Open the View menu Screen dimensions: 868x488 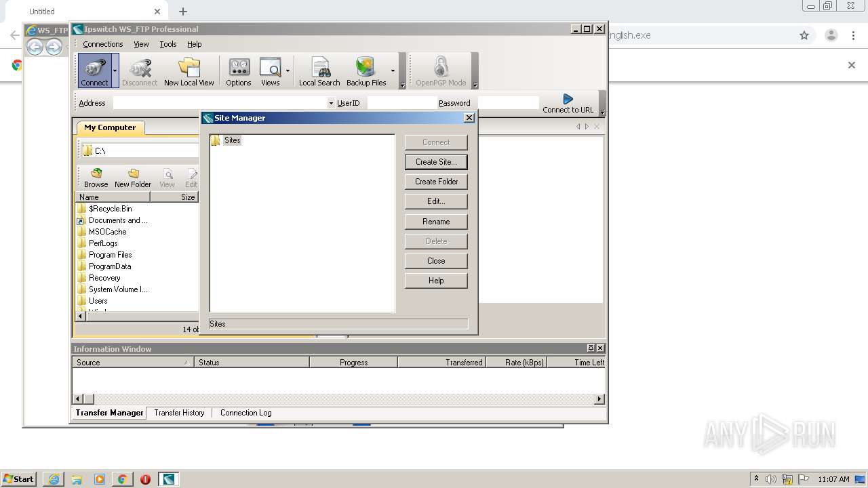[x=141, y=44]
